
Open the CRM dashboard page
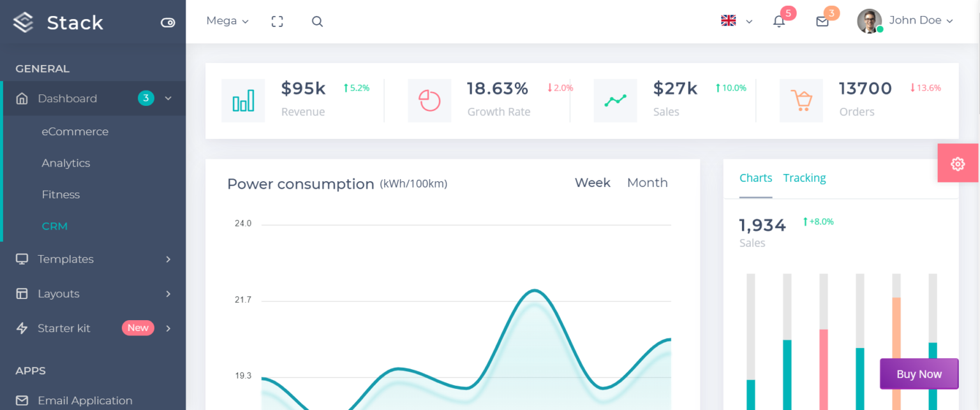[55, 226]
